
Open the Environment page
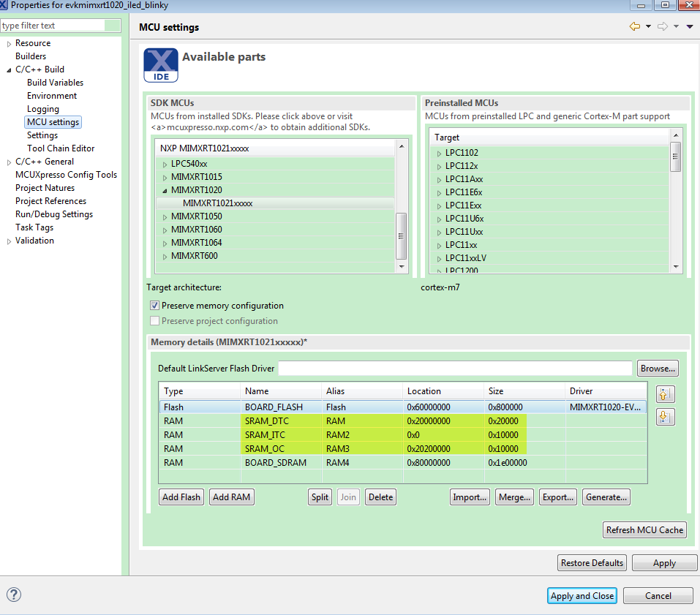click(x=52, y=96)
